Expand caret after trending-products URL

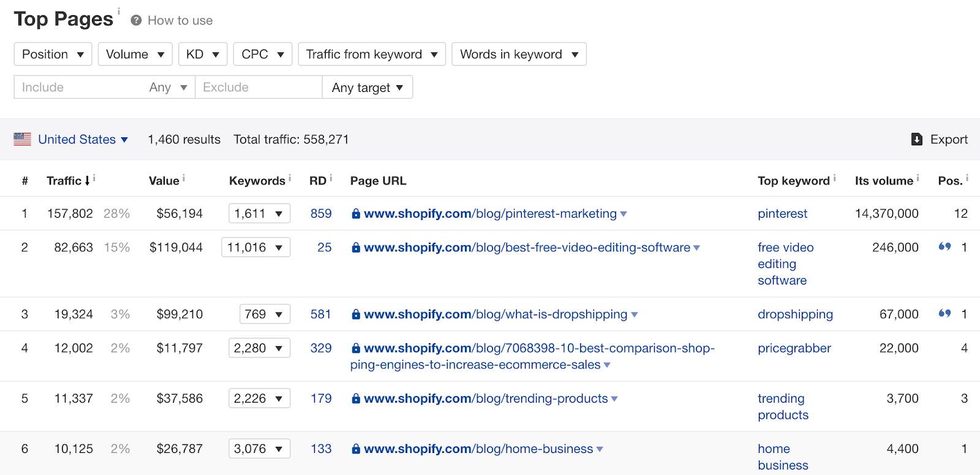pos(614,399)
